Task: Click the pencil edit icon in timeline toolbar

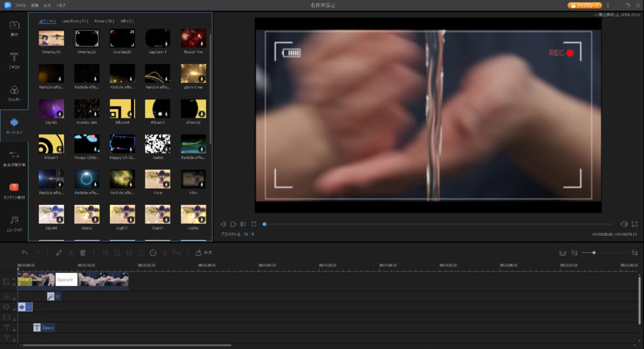Action: pyautogui.click(x=59, y=253)
